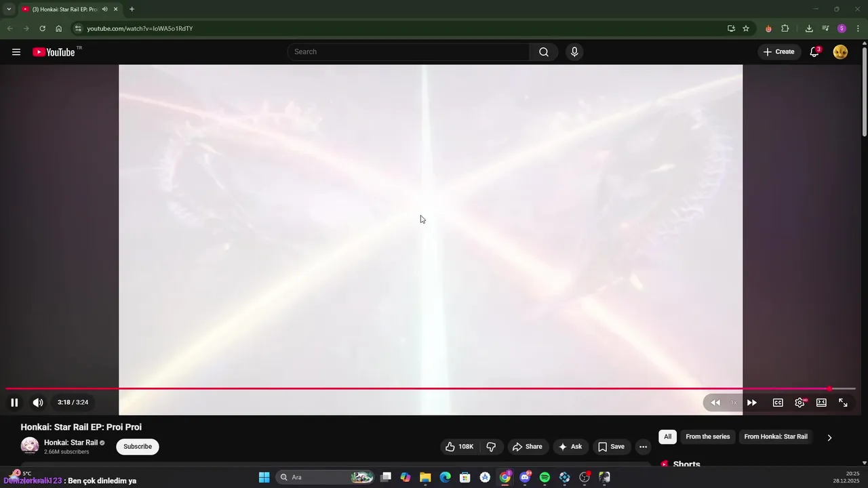868x488 pixels.
Task: Toggle closed captions on the video
Action: coord(778,403)
